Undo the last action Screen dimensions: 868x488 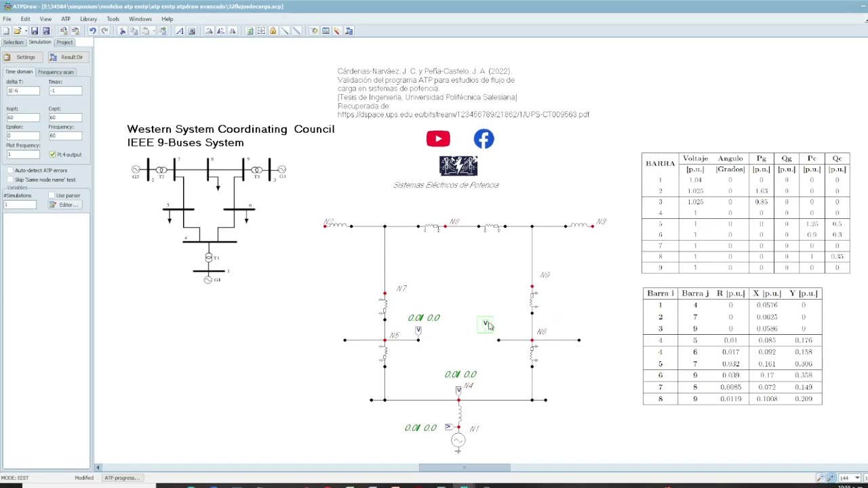(92, 30)
